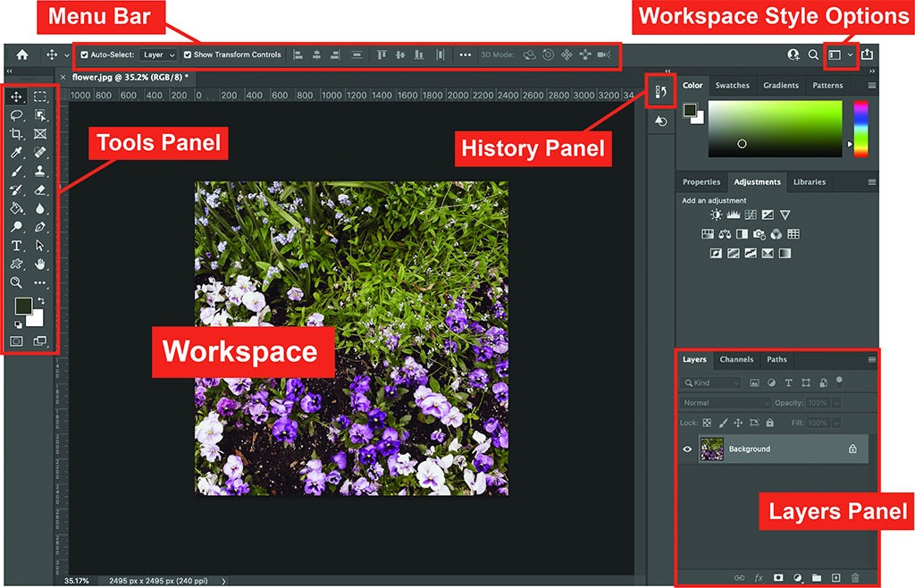Select the Crop tool
Screen dimensions: 915x588
(x=16, y=134)
